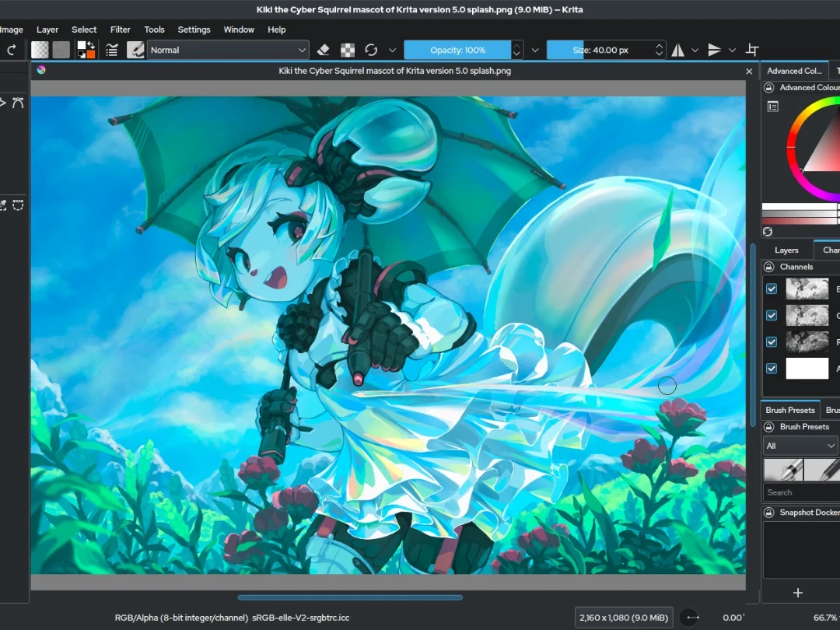Click the brush preset Search field
The width and height of the screenshot is (840, 630).
[x=801, y=492]
